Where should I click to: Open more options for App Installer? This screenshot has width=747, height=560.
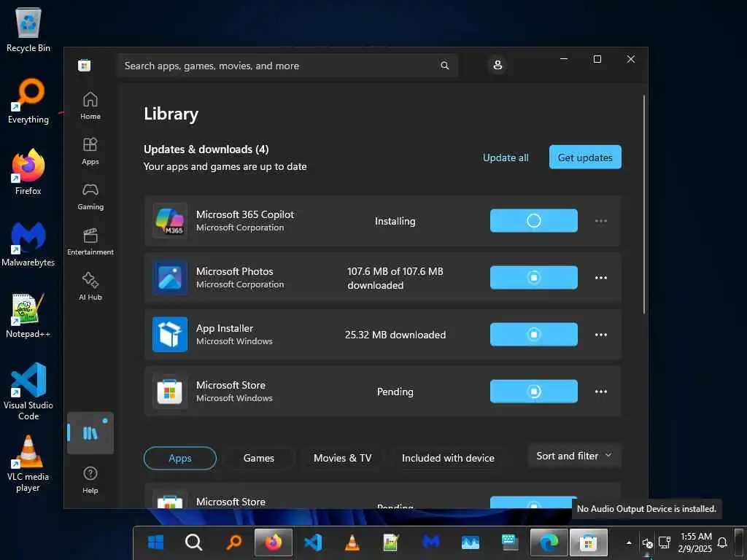point(601,335)
